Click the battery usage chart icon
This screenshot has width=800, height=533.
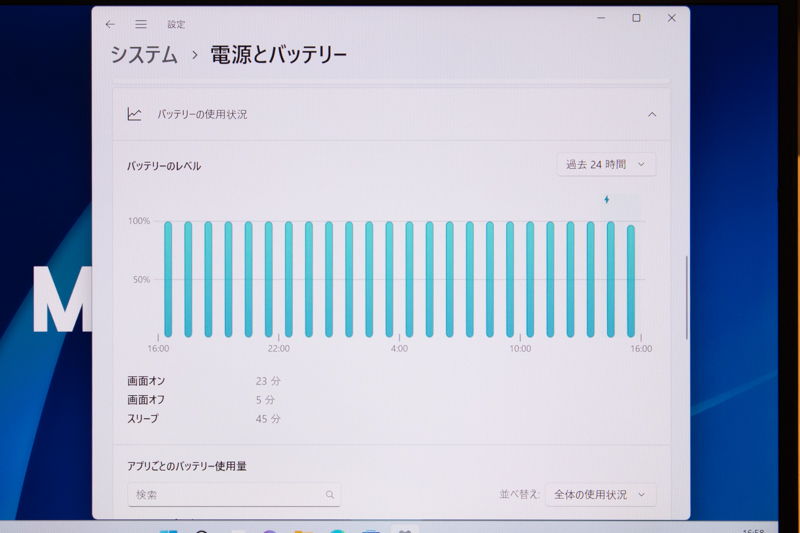134,114
